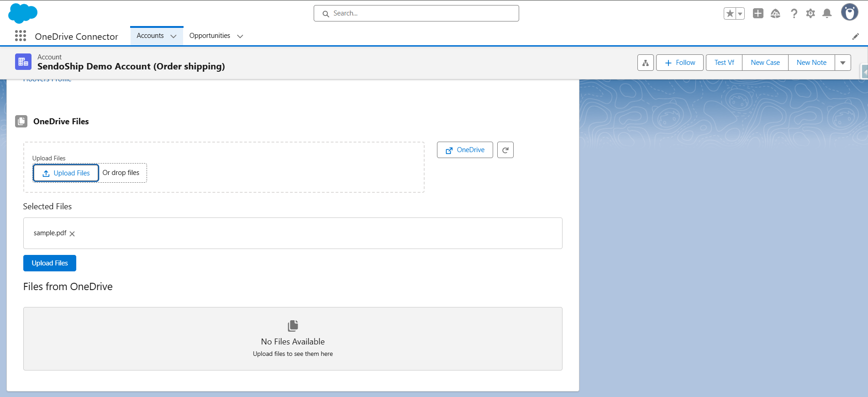
Task: Click the SendoShip Demo Account title
Action: pos(131,66)
